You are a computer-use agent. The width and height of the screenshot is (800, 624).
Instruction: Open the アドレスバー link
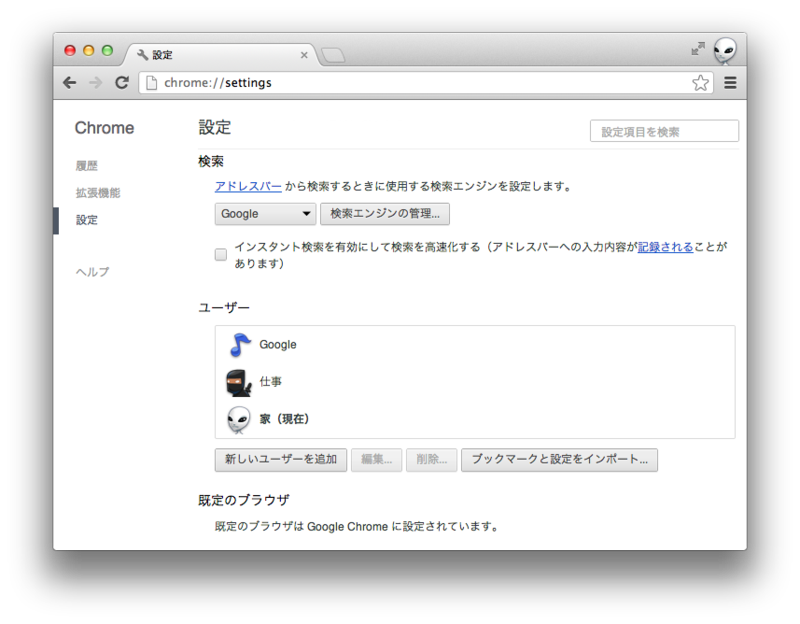pyautogui.click(x=248, y=186)
